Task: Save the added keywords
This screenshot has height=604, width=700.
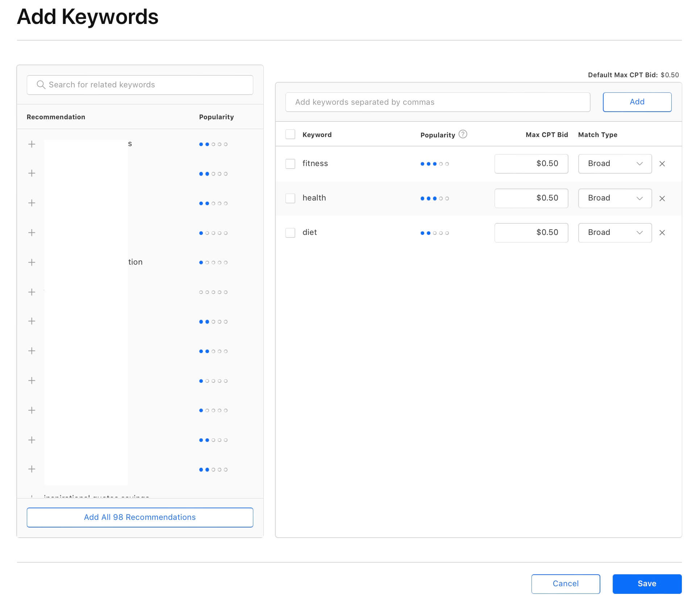Action: click(x=647, y=584)
